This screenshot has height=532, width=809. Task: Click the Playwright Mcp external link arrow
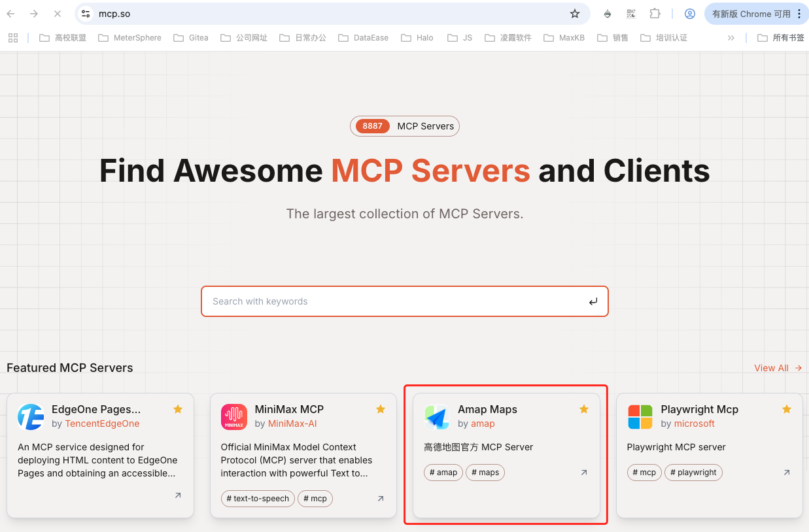click(786, 472)
